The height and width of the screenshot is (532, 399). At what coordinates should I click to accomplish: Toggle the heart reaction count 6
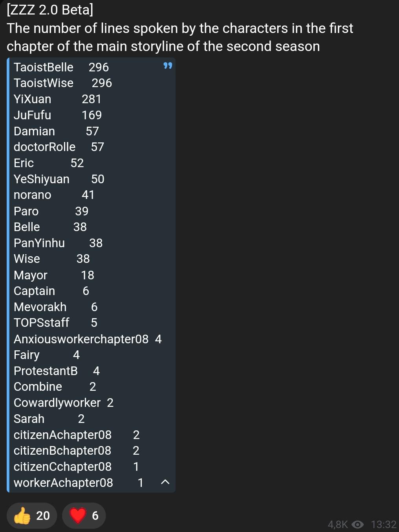84,516
